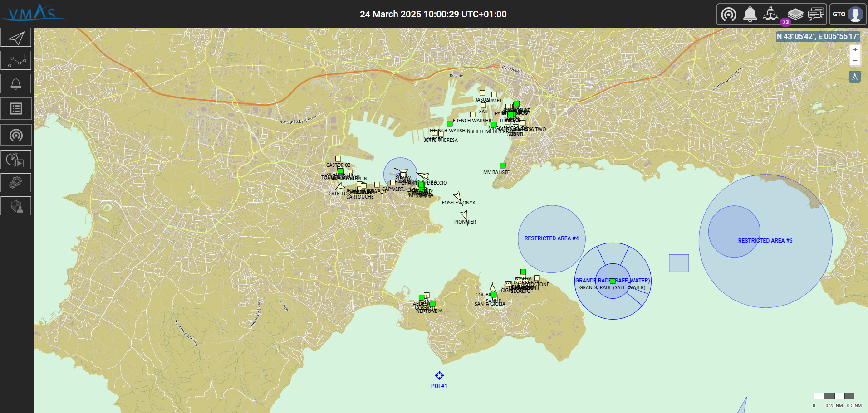Open the user security shield in sidebar
Viewport: 868px width, 413px height.
pyautogui.click(x=16, y=206)
